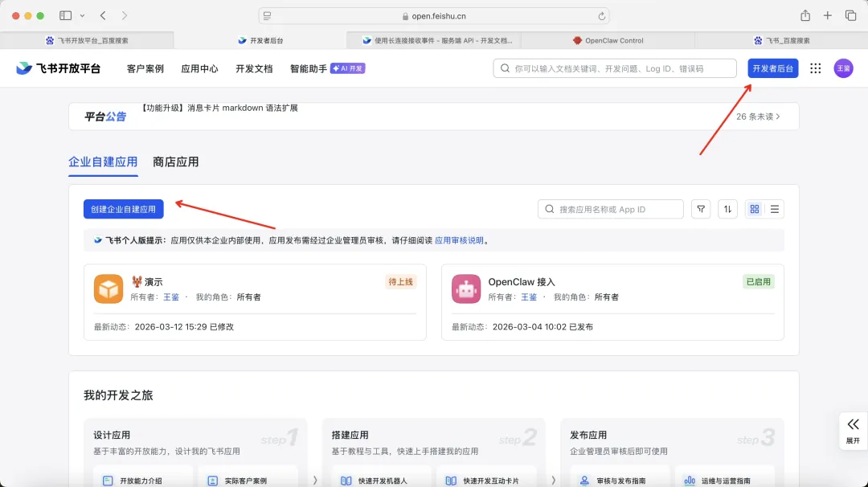The width and height of the screenshot is (868, 487).
Task: Click the 待上线 status tag
Action: (400, 282)
